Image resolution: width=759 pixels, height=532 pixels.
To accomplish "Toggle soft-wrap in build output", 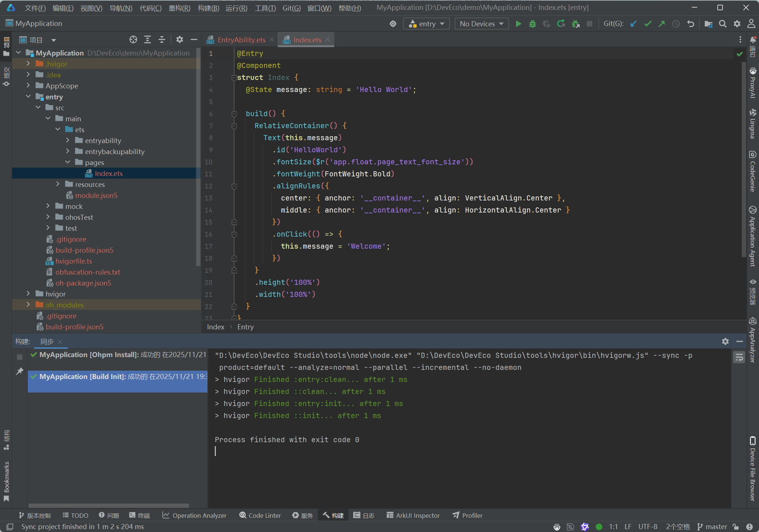I will click(739, 357).
